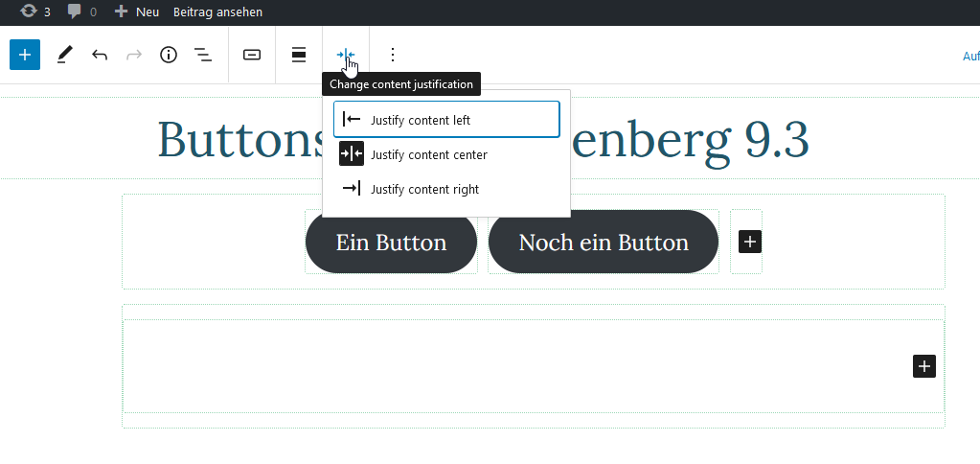This screenshot has width=980, height=464.
Task: Add a button with the plus next to Noch ein Button
Action: tap(749, 242)
